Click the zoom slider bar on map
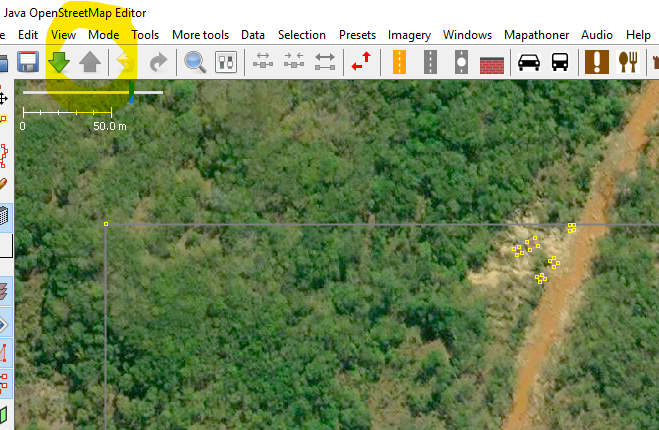 point(92,93)
